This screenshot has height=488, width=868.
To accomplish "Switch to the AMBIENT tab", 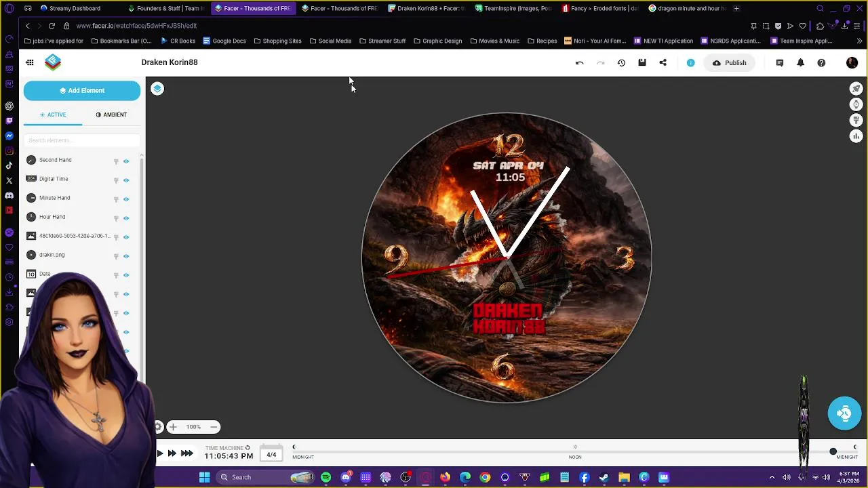I will click(111, 115).
